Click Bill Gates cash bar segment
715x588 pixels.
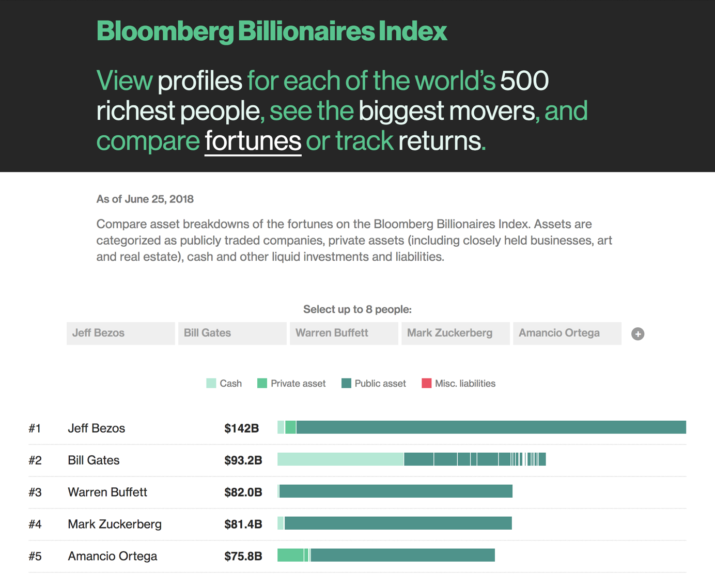point(340,459)
